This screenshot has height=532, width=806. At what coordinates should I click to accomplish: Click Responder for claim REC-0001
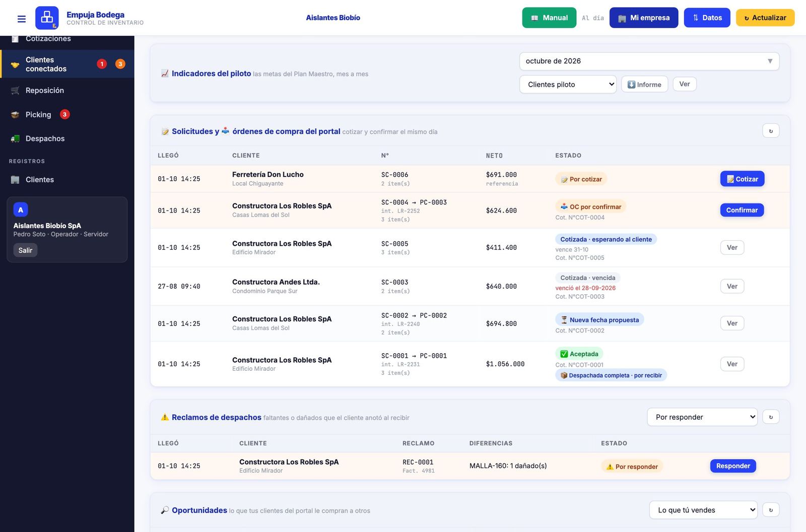[733, 466]
